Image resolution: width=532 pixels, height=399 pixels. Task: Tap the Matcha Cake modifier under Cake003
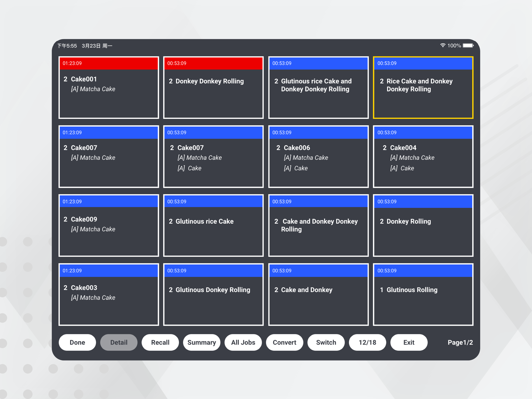coord(93,298)
